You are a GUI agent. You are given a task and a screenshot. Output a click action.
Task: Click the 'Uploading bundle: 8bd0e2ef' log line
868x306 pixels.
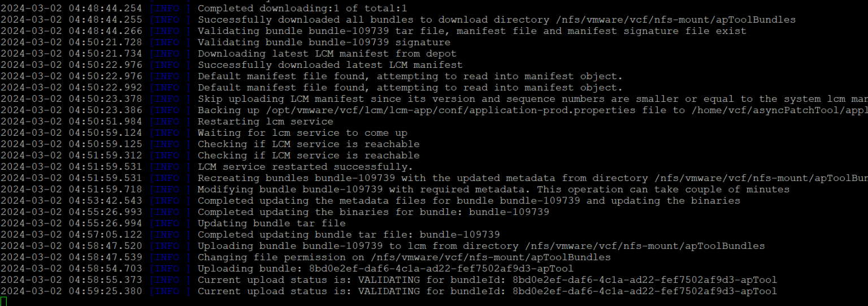coord(385,269)
